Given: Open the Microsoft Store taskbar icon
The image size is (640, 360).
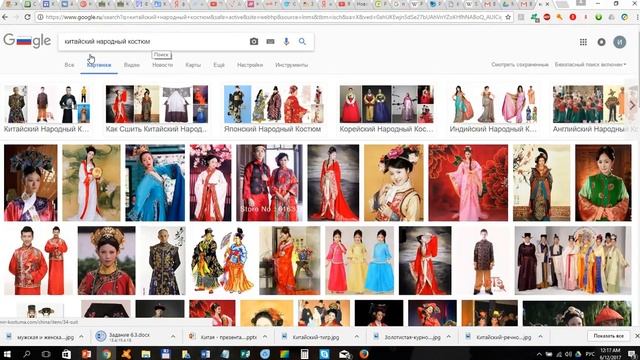Looking at the screenshot, I should coord(66,354).
